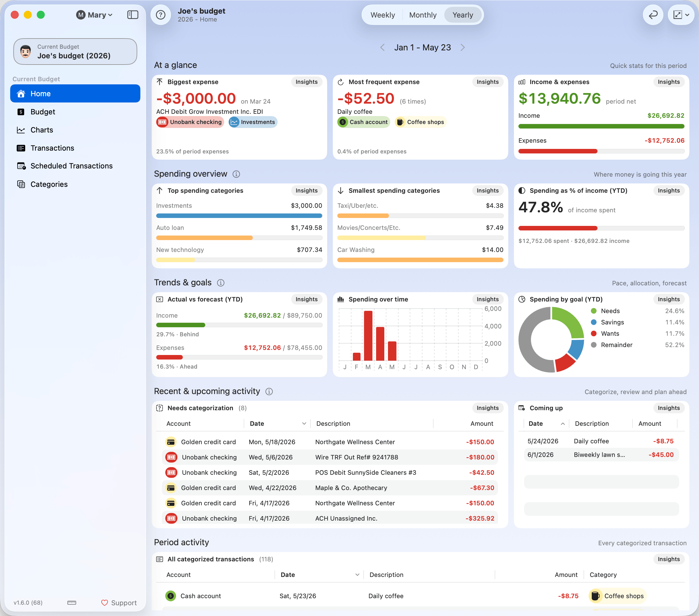Go to next period arrow
The height and width of the screenshot is (616, 699).
pyautogui.click(x=463, y=48)
